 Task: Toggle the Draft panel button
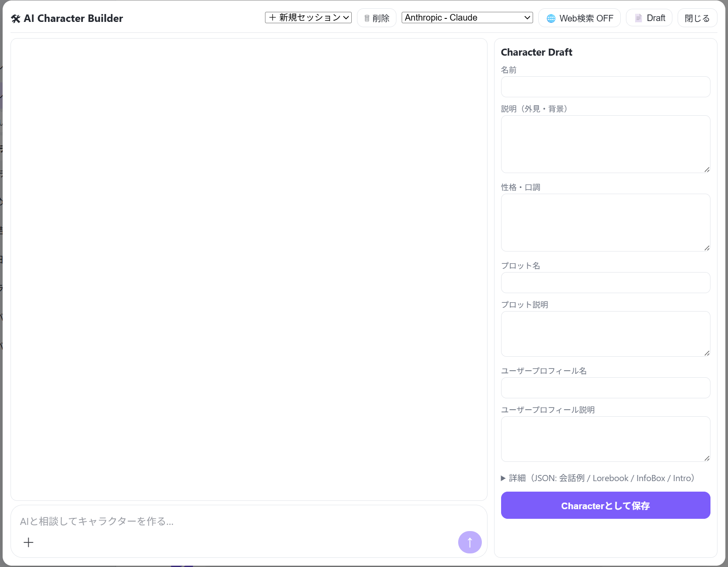(x=649, y=18)
